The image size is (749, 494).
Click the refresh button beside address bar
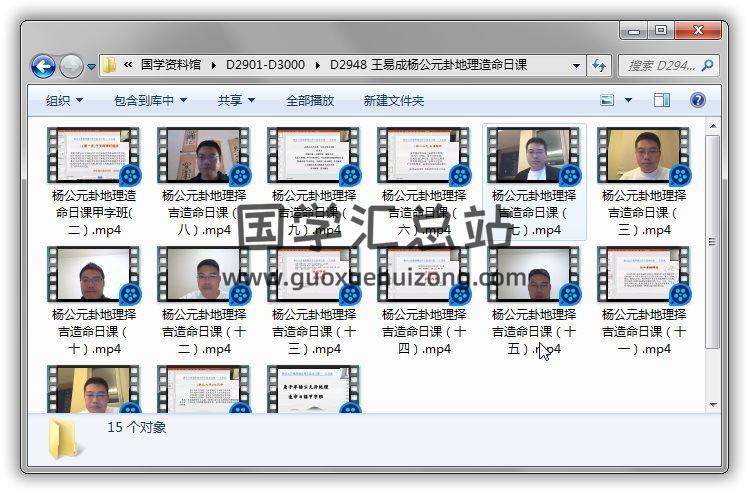pos(599,66)
